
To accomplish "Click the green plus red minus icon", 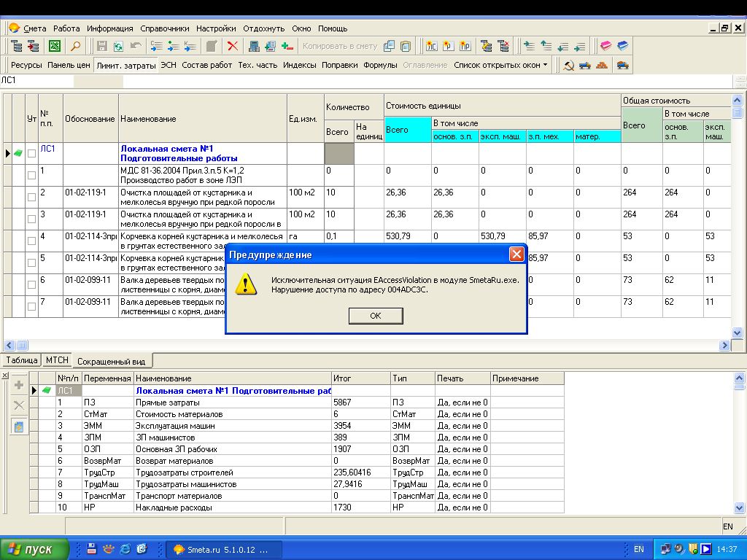I will 287,46.
